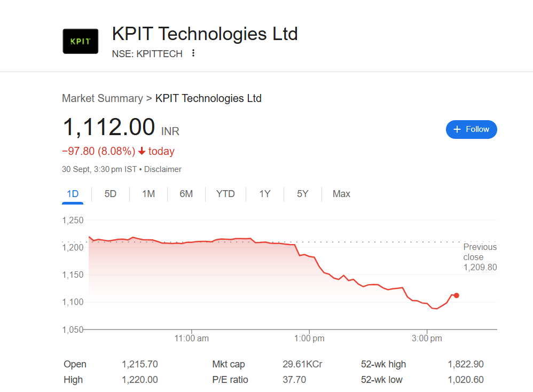
Task: Click the Previous close label on chart
Action: pyautogui.click(x=480, y=252)
